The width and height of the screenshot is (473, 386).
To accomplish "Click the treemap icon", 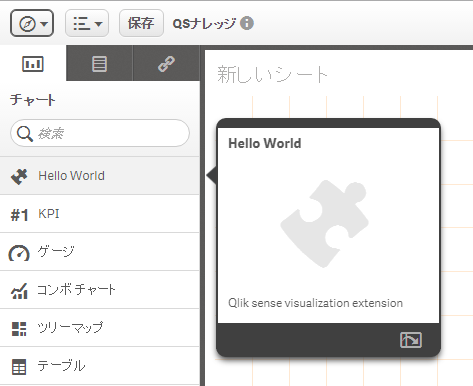I will [19, 329].
